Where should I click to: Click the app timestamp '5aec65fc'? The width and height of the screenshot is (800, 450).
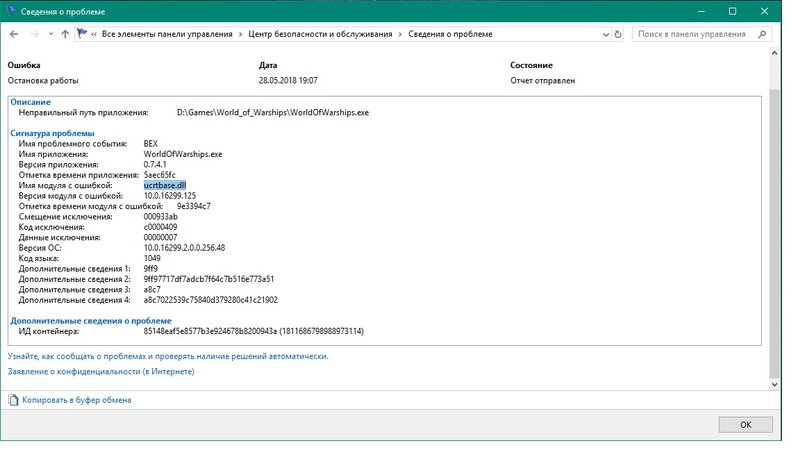click(159, 174)
